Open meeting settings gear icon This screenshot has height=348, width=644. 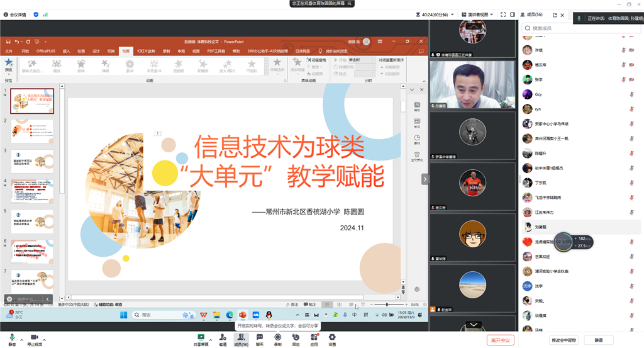click(x=332, y=339)
